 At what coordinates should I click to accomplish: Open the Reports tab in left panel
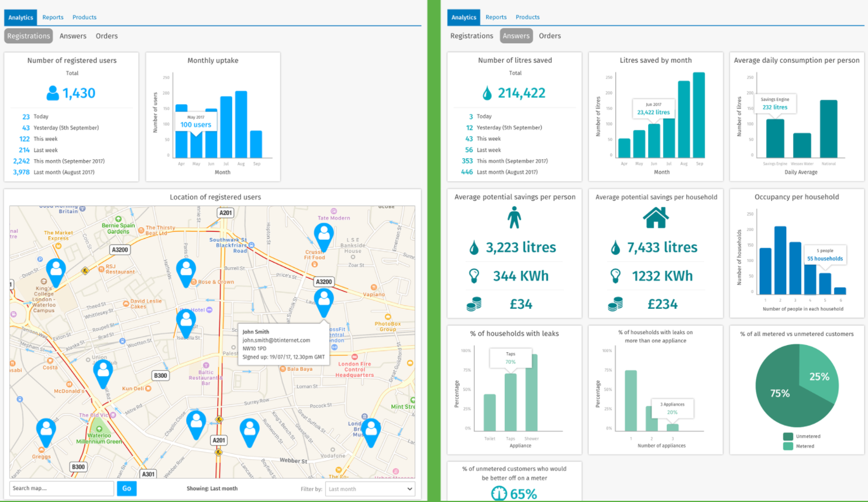click(x=53, y=18)
